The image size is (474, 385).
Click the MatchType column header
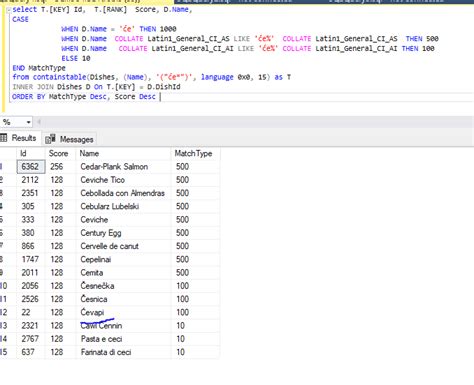(x=195, y=153)
